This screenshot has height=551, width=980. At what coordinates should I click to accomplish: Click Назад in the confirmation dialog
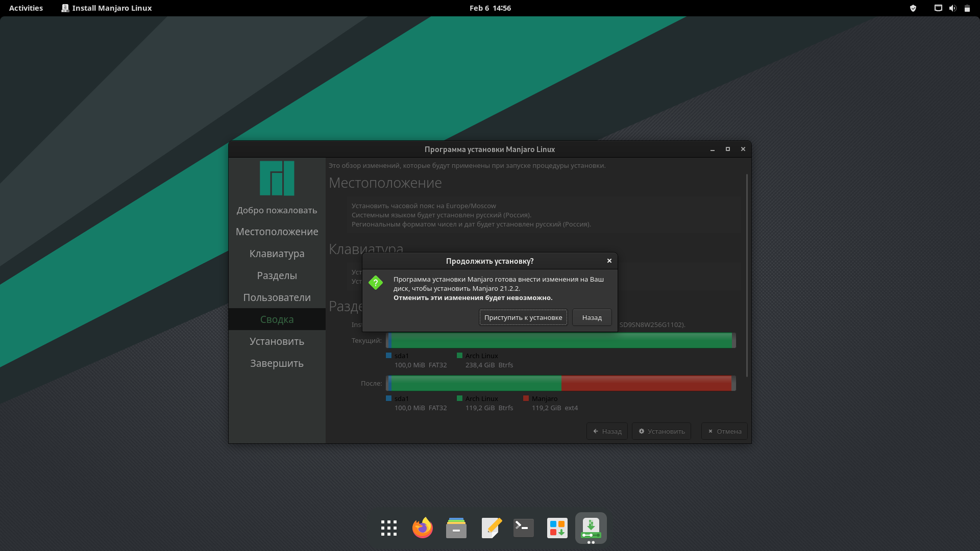pos(592,317)
